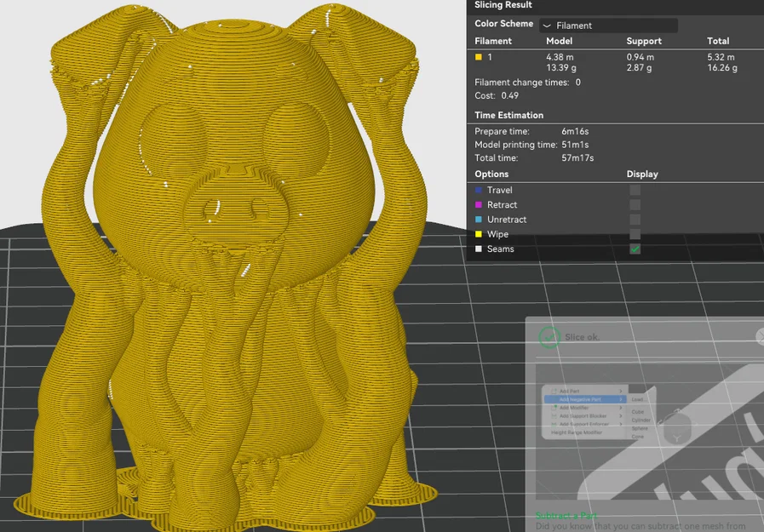The width and height of the screenshot is (764, 532).
Task: Click the blue Travel color swatch
Action: point(479,190)
